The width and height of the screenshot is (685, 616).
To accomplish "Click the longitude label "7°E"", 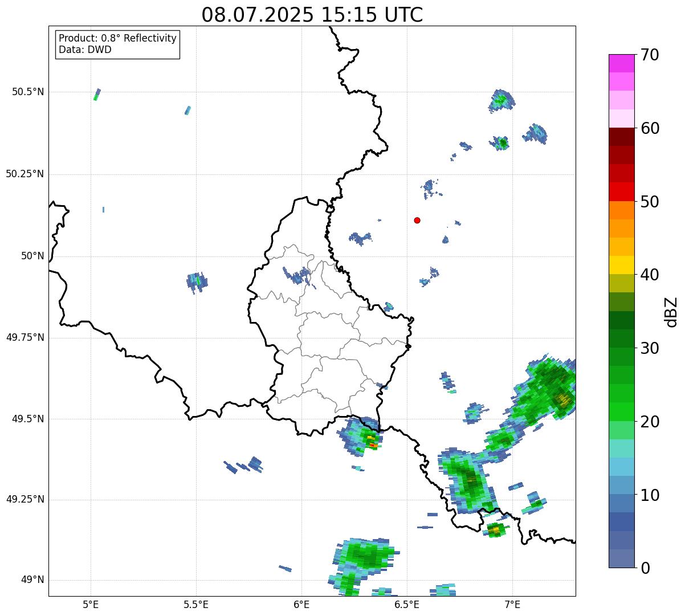I will (512, 605).
